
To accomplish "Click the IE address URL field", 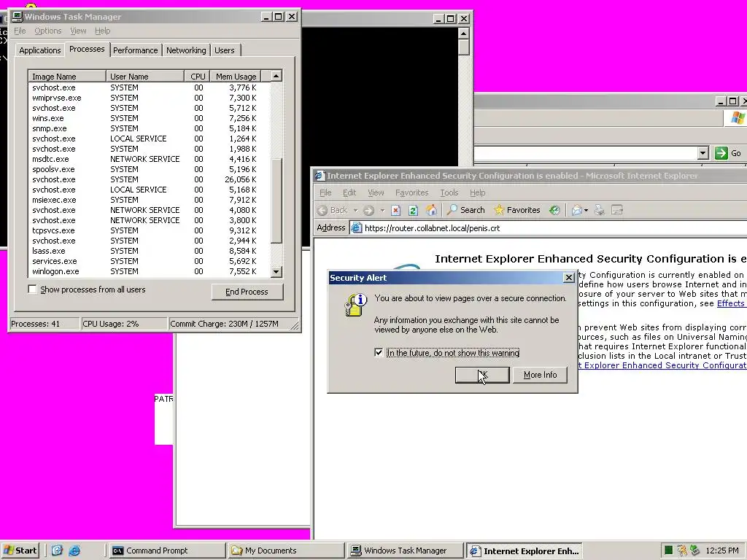I will [548, 228].
